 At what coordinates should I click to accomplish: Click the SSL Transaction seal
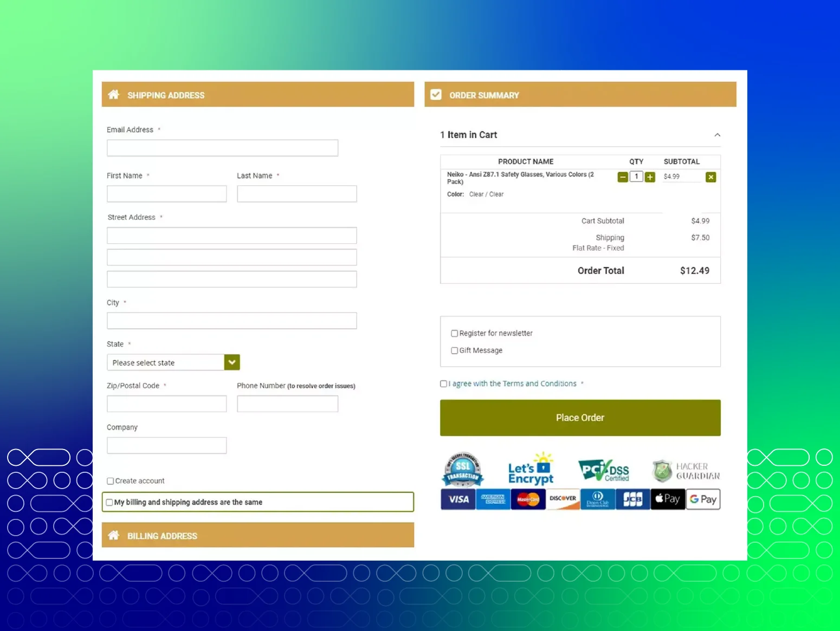tap(462, 469)
